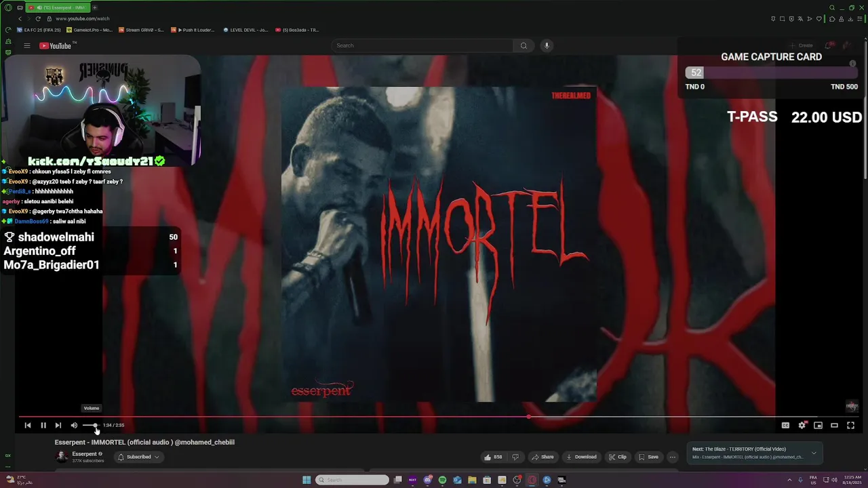Screen dimensions: 868x488
Task: Open the Create upload menu
Action: point(802,45)
